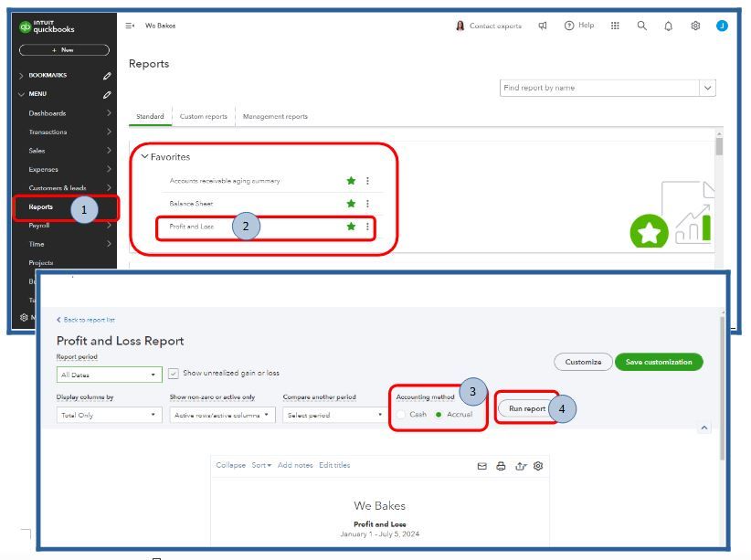Collapse sidebar with hamburger menu icon
The image size is (751, 560).
[130, 26]
